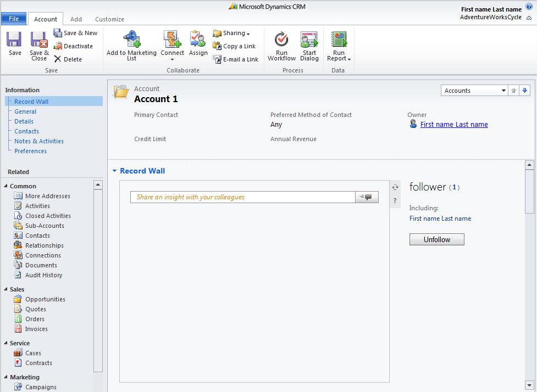Open the File menu tab
The image size is (537, 392).
click(x=14, y=19)
